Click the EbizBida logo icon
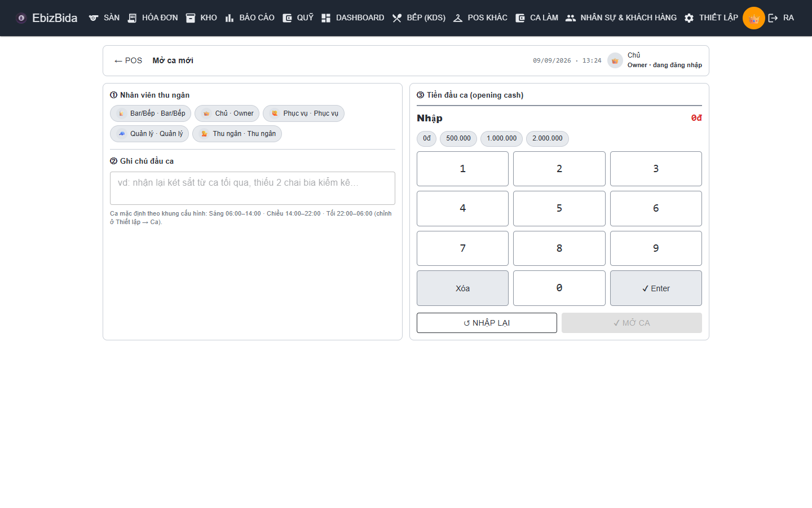The width and height of the screenshot is (812, 508). click(x=21, y=18)
